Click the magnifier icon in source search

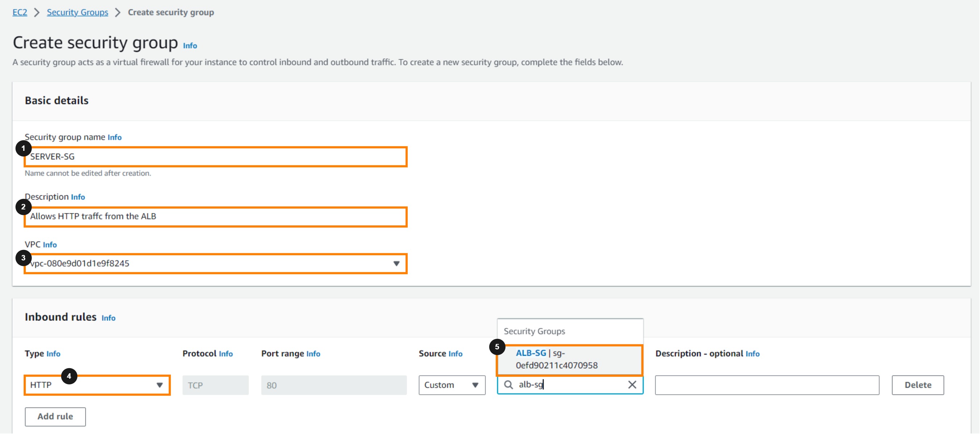tap(508, 384)
